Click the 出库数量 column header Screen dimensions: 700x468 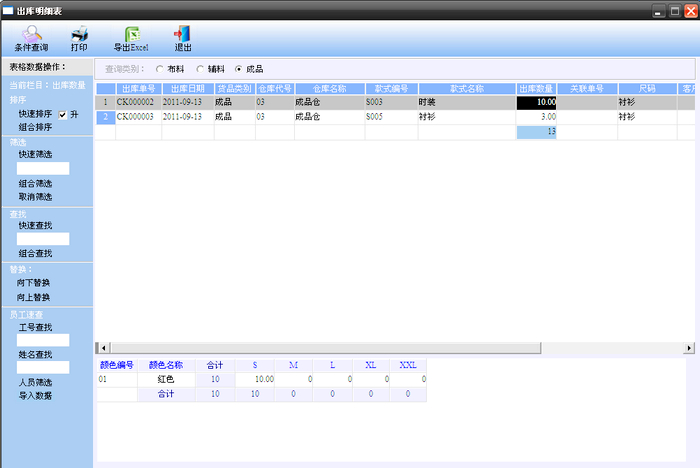pyautogui.click(x=536, y=89)
